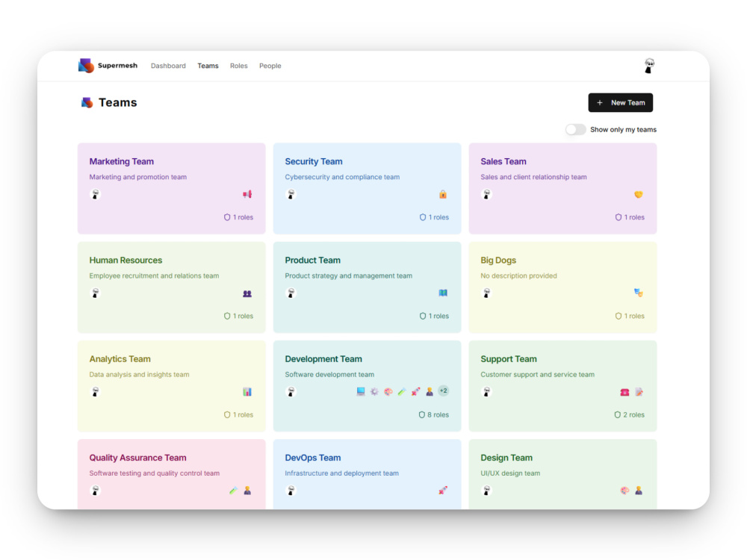Image resolution: width=747 pixels, height=560 pixels.
Task: Open the user avatar in the top-right corner
Action: [649, 66]
